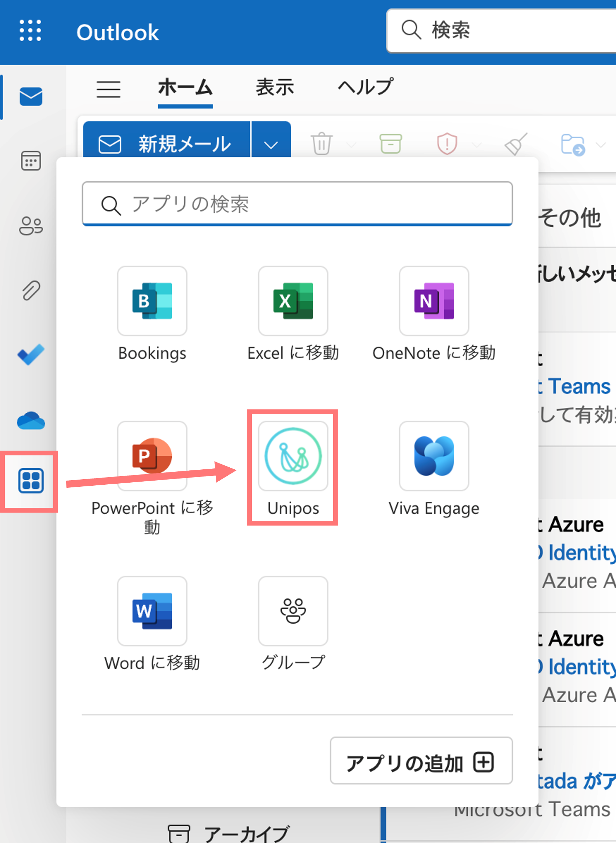Go to Excel app tile
616x843 pixels.
pos(293,314)
